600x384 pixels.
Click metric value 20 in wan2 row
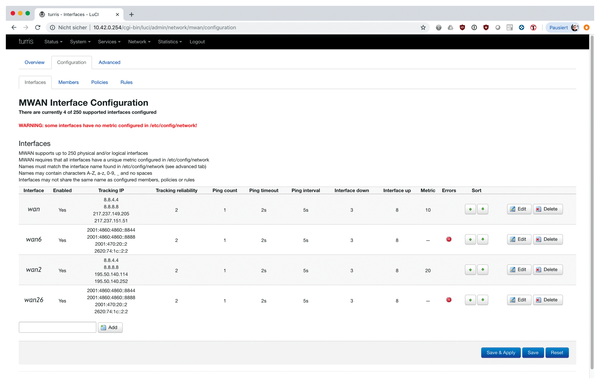[428, 270]
